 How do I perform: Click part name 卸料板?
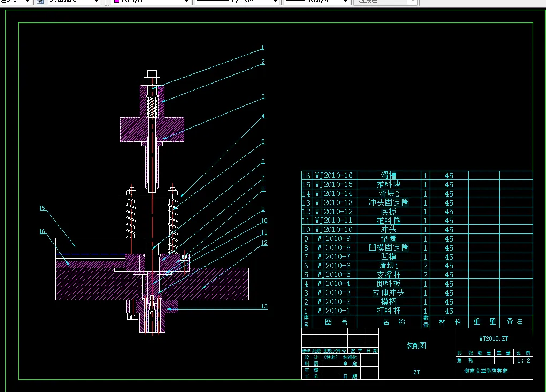tap(388, 284)
